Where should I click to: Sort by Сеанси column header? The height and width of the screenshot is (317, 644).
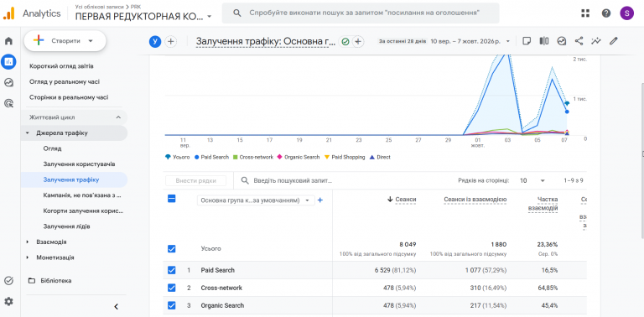tap(406, 200)
